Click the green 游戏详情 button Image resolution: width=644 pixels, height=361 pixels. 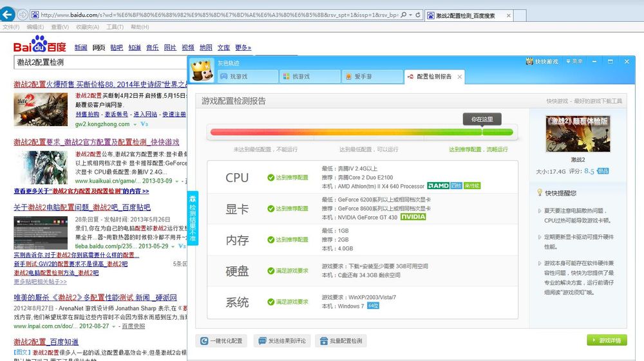click(607, 340)
